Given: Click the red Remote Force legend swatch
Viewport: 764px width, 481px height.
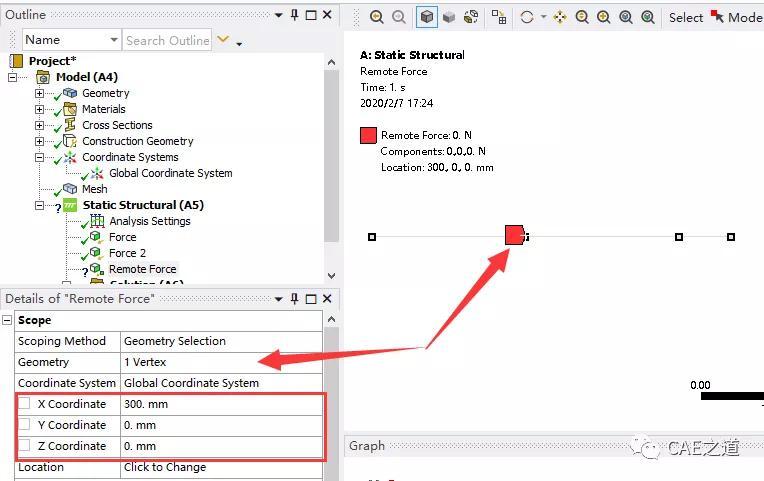Looking at the screenshot, I should tap(368, 135).
